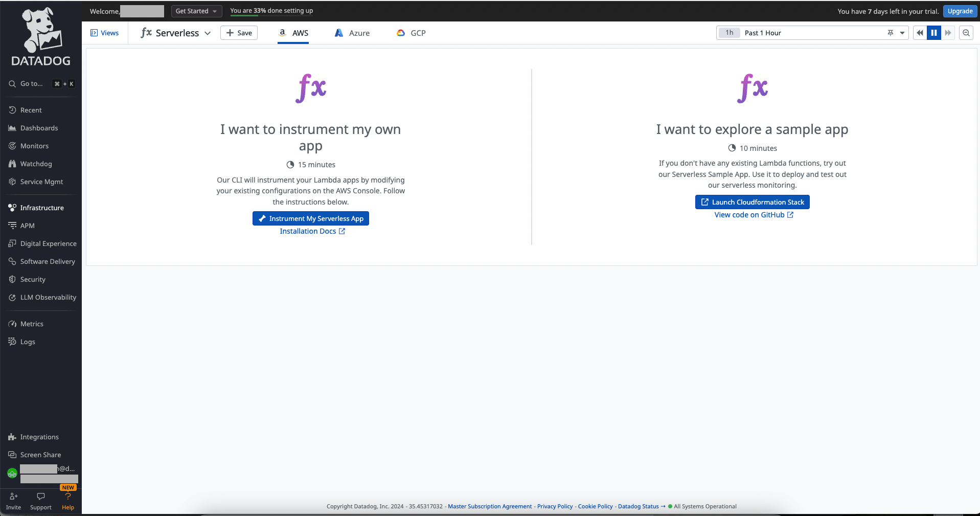The width and height of the screenshot is (980, 516).
Task: Select the Metrics sidebar icon
Action: coord(32,324)
